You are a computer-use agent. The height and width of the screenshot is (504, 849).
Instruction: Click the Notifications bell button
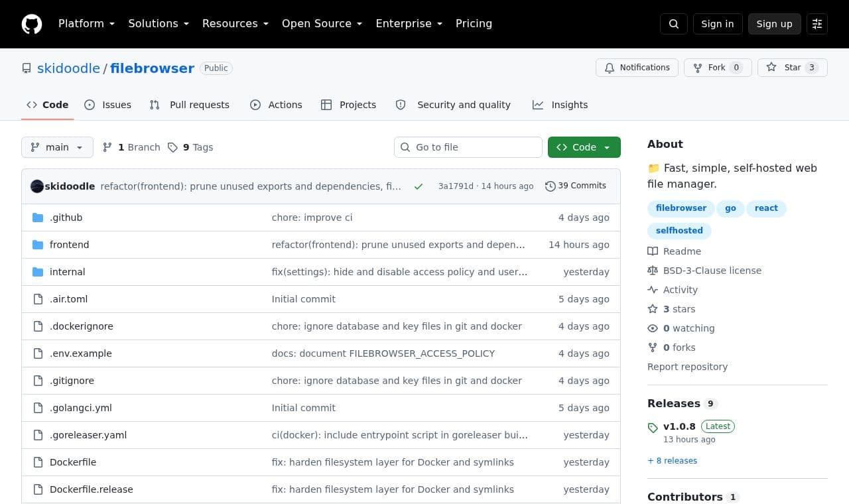[637, 68]
